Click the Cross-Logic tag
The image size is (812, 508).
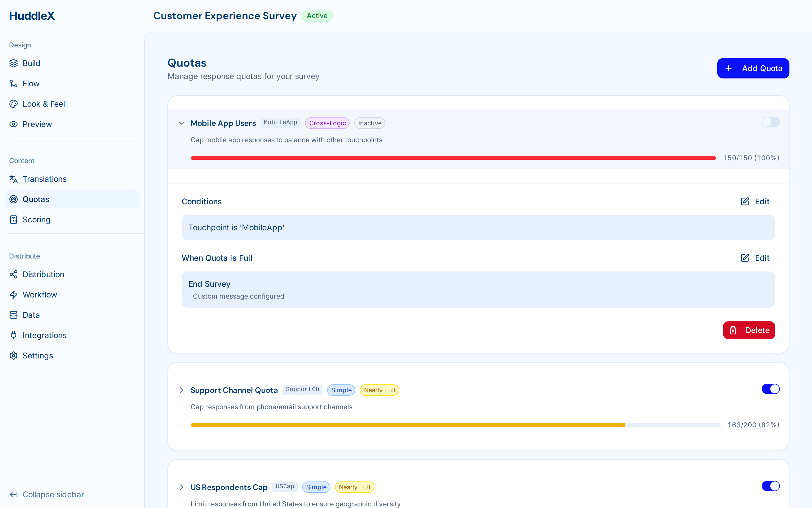point(327,123)
